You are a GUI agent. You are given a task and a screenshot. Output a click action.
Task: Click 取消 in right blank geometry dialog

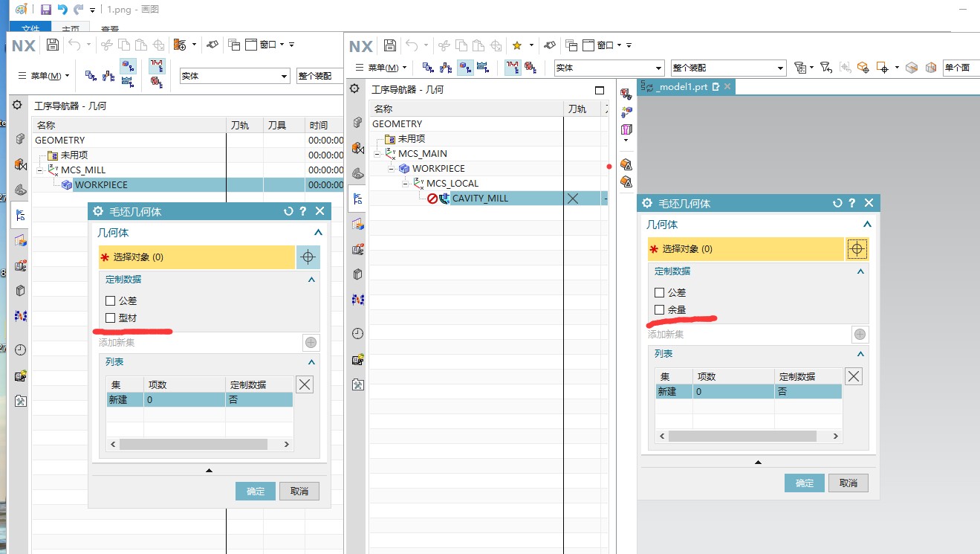click(x=848, y=483)
